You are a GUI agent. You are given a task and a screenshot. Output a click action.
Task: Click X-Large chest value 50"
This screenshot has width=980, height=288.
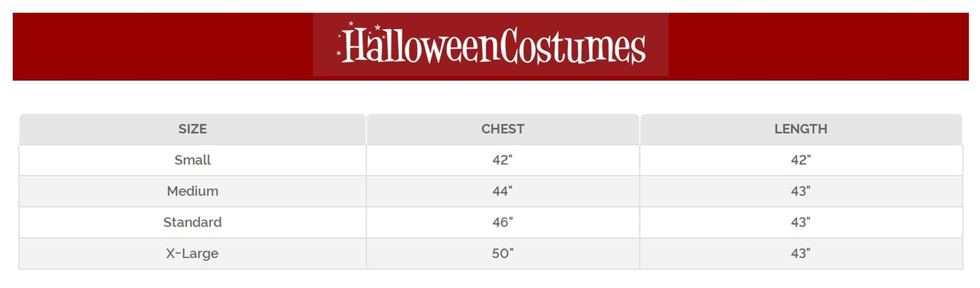pyautogui.click(x=502, y=253)
